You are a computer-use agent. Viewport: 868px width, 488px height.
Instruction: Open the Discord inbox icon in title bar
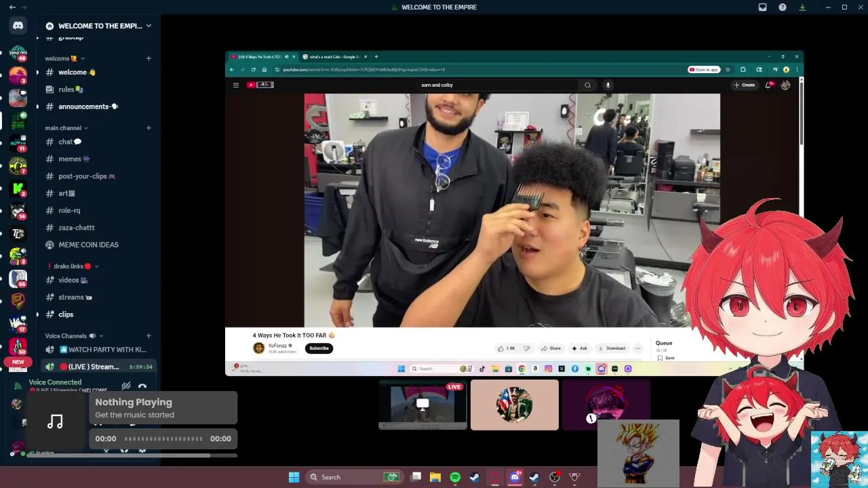coord(762,7)
